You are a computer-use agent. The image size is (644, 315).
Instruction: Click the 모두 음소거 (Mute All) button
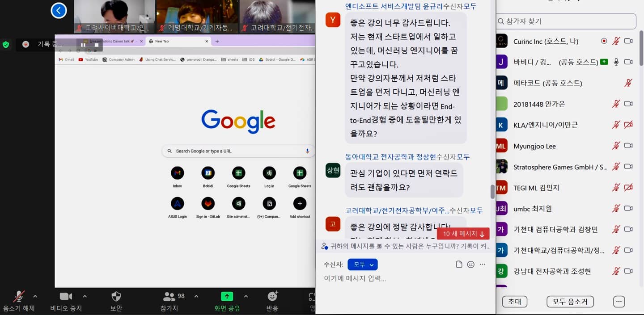point(570,302)
